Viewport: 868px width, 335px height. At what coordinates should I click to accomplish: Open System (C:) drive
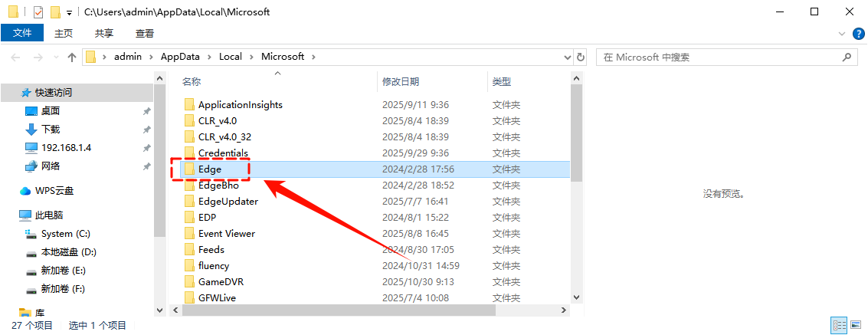65,234
